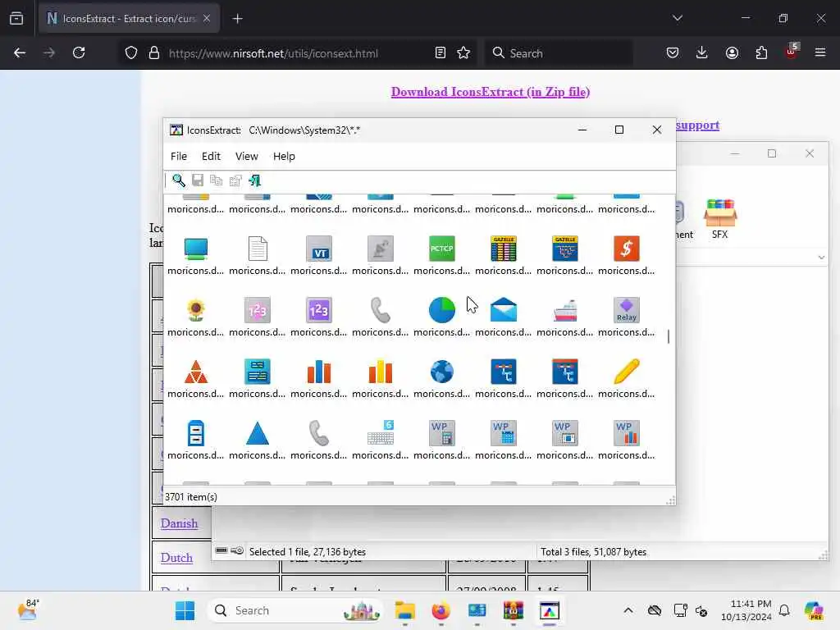Select the green PCTCP icon
The width and height of the screenshot is (840, 630).
(x=442, y=249)
